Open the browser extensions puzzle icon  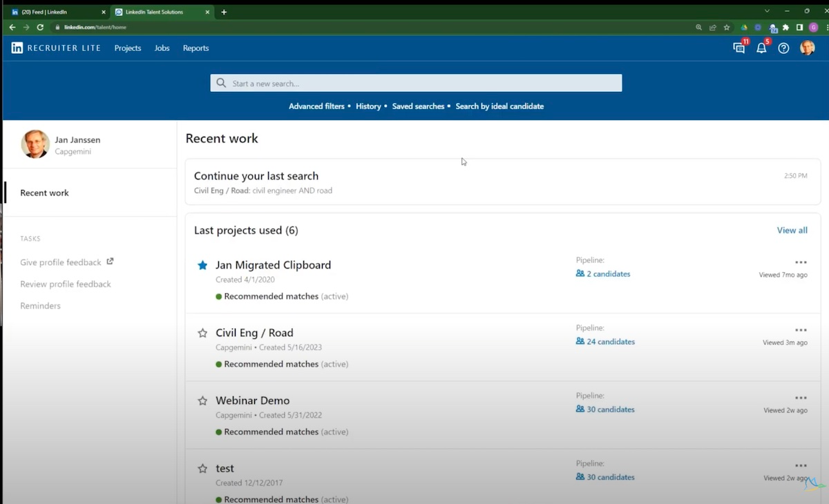[x=785, y=28]
